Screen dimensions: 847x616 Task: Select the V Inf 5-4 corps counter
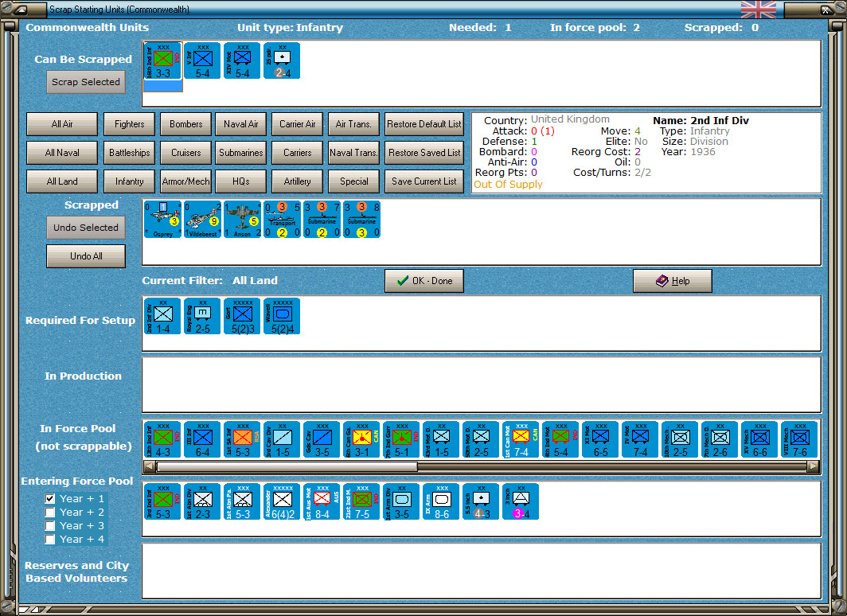click(202, 61)
